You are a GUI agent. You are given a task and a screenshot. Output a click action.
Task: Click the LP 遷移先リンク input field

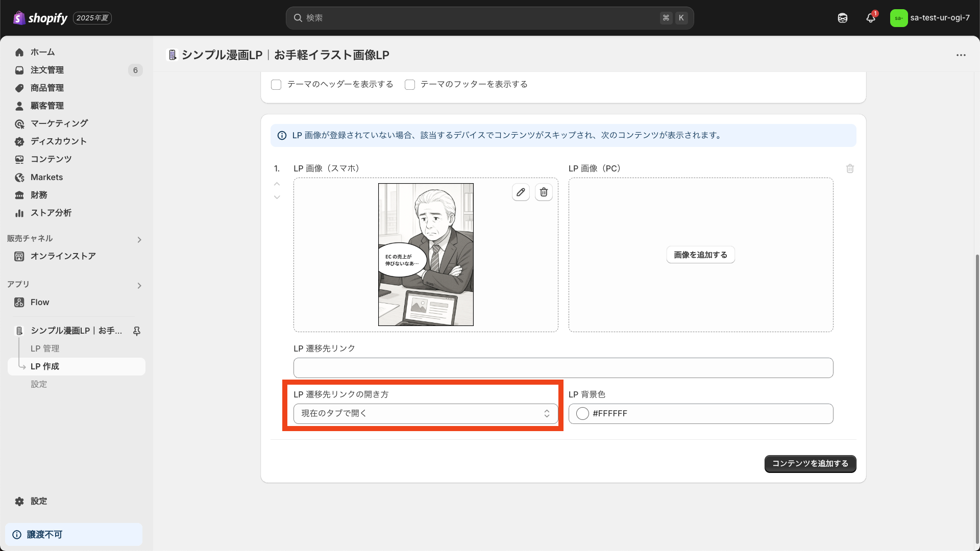click(x=563, y=368)
